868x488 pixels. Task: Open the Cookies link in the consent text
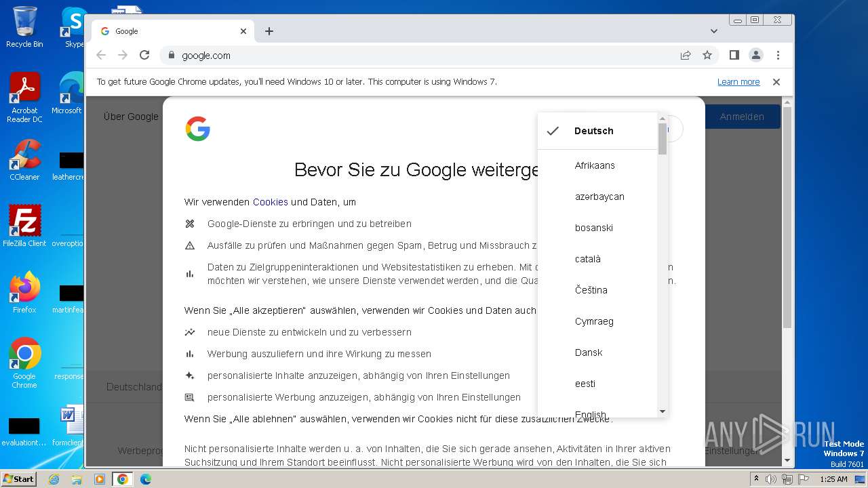(271, 202)
